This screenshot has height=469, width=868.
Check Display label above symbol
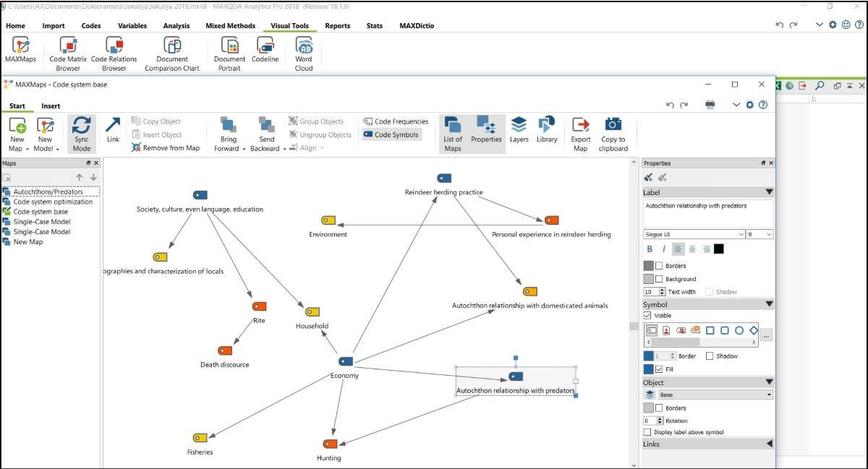647,432
